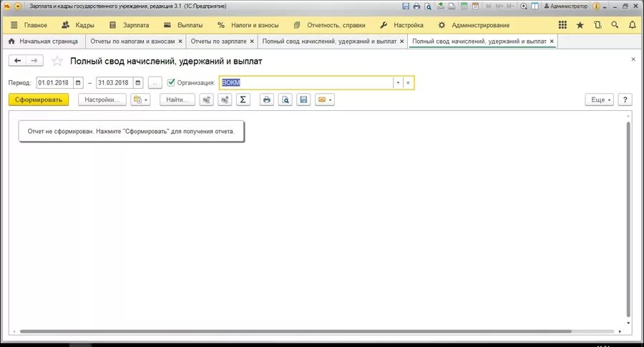
Task: Click the Сформировать button
Action: pos(39,99)
